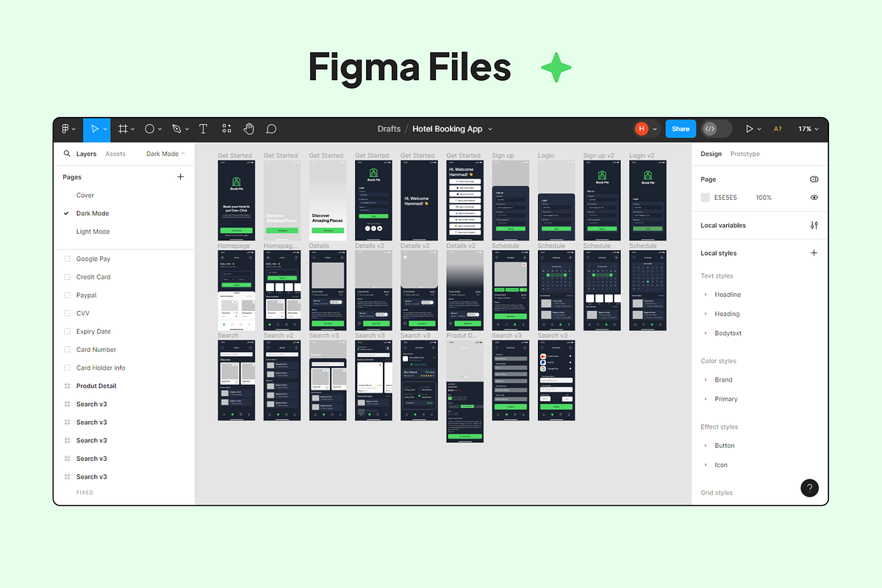
Task: Click the blue Share button
Action: tap(681, 129)
